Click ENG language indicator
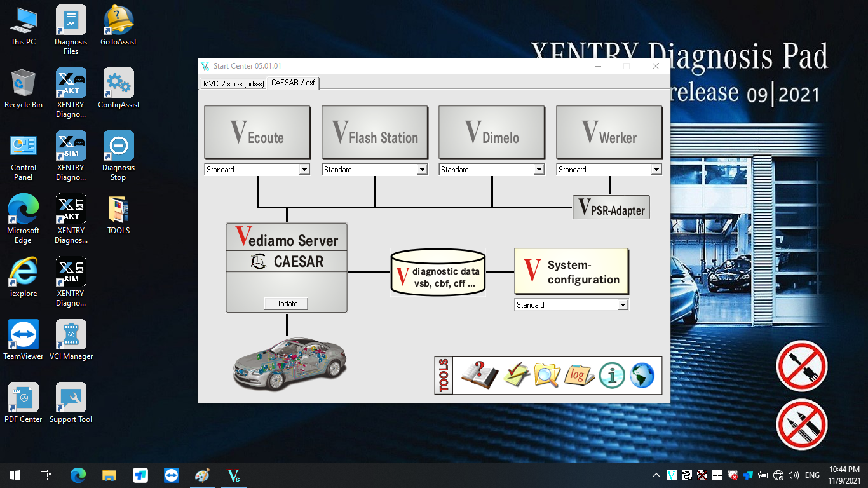The height and width of the screenshot is (488, 868). click(812, 475)
